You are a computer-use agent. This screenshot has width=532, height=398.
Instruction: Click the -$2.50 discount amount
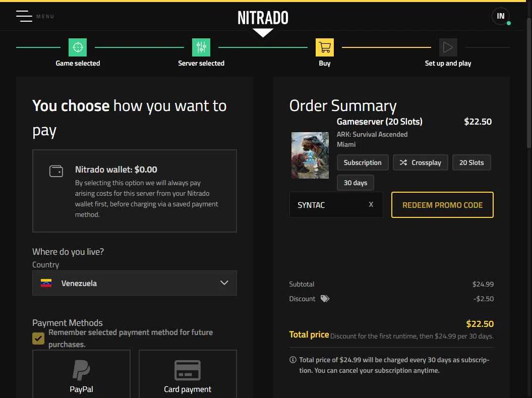point(484,299)
